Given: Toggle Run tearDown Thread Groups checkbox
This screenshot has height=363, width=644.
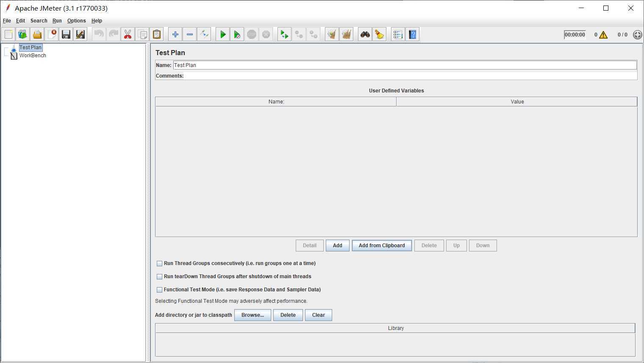Looking at the screenshot, I should [159, 276].
